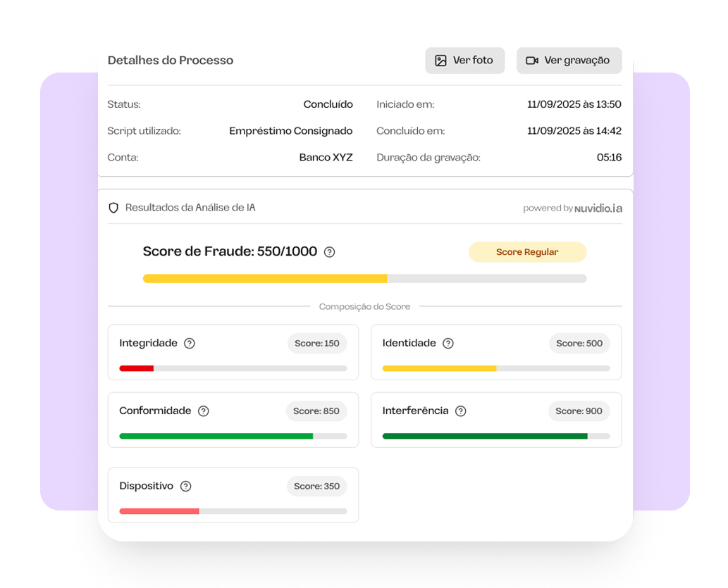728x588 pixels.
Task: Click the Conformidade card title
Action: click(x=155, y=411)
